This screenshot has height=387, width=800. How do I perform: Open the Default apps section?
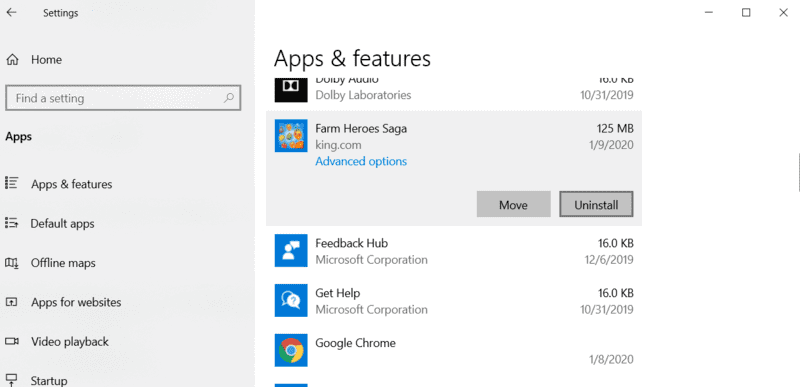(62, 223)
